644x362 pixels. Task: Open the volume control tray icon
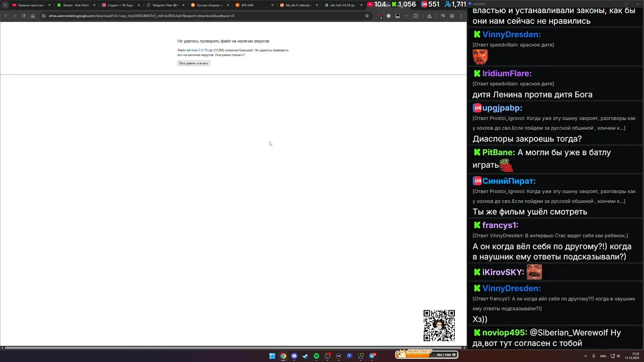click(618, 356)
